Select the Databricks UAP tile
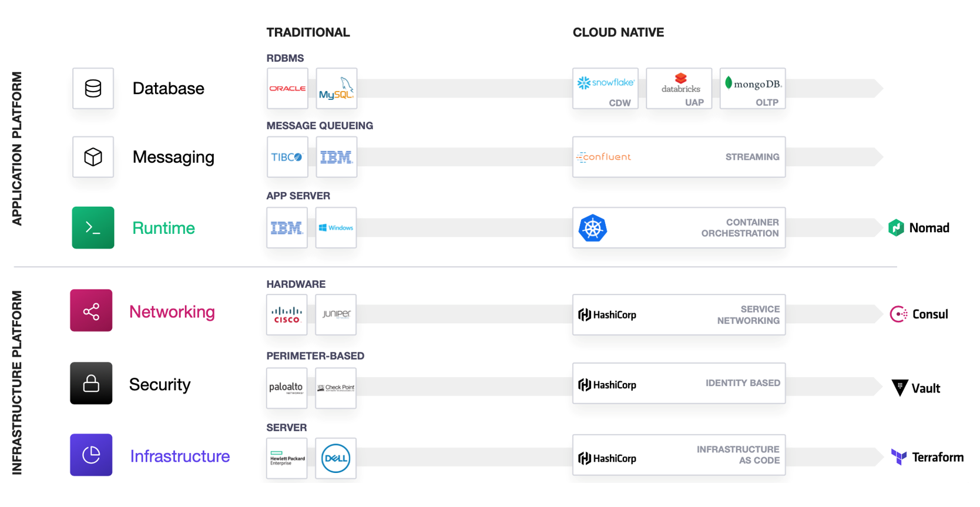980x507 pixels. [x=679, y=88]
